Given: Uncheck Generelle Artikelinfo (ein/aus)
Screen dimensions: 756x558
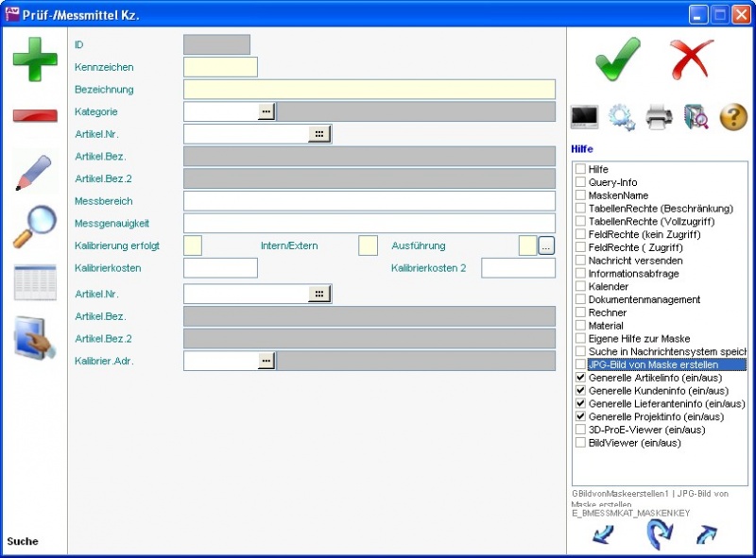Looking at the screenshot, I should [580, 378].
